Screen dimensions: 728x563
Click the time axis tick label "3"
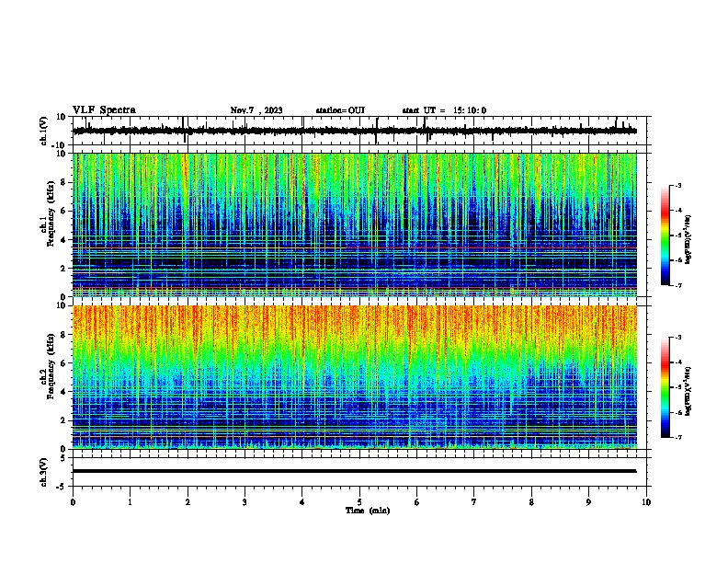[245, 502]
